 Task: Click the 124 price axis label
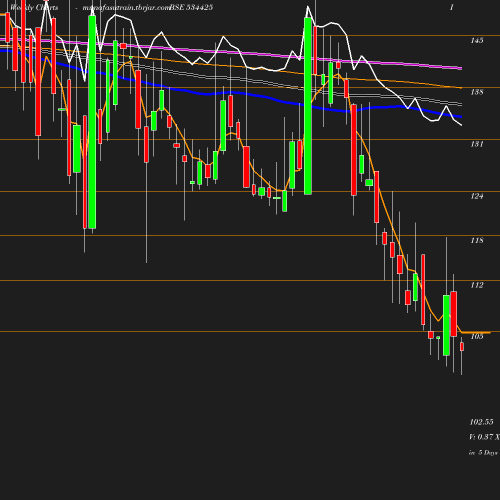click(x=477, y=196)
